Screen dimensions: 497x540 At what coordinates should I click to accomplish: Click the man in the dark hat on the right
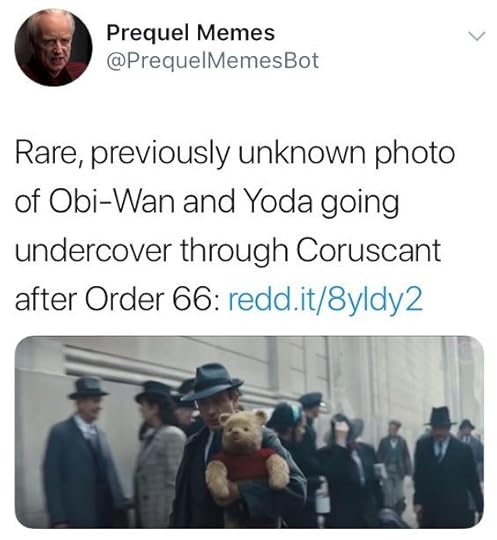tap(446, 465)
